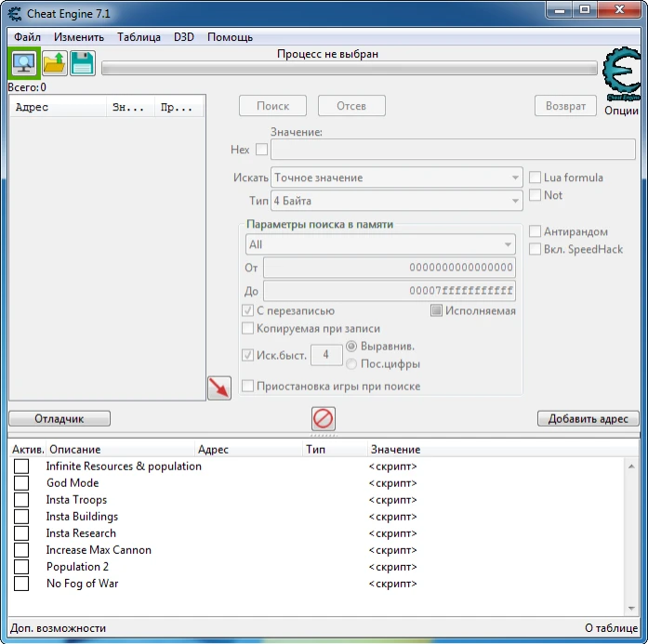
Task: Toggle the Hex checkbox
Action: coord(261,149)
